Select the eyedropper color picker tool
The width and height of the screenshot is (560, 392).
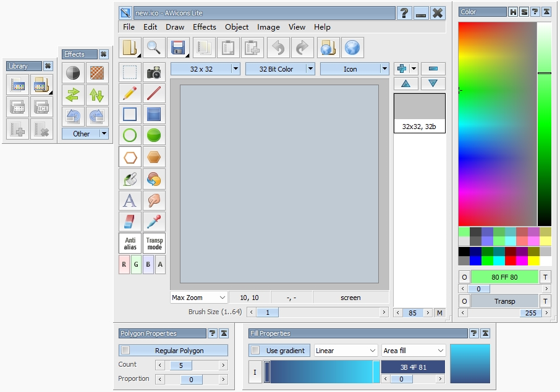pyautogui.click(x=154, y=222)
